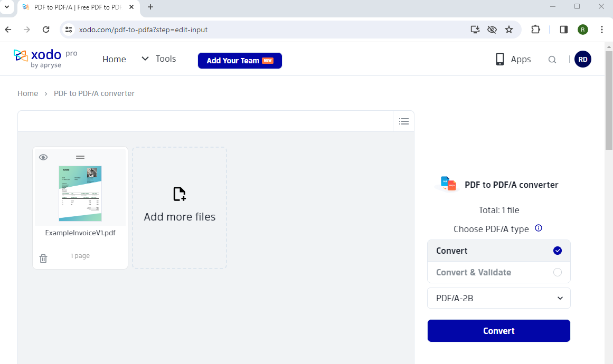This screenshot has height=364, width=613.
Task: Delete ExampleInvoiceV1.pdf with the trash icon
Action: pyautogui.click(x=43, y=258)
